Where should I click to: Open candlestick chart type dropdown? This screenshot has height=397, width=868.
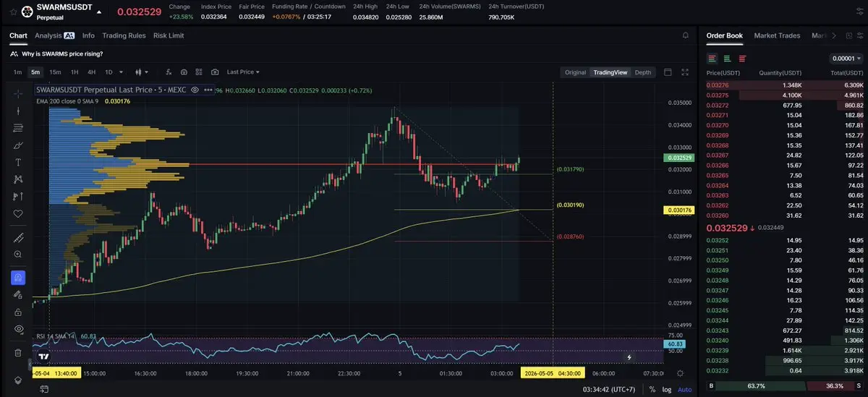[142, 72]
